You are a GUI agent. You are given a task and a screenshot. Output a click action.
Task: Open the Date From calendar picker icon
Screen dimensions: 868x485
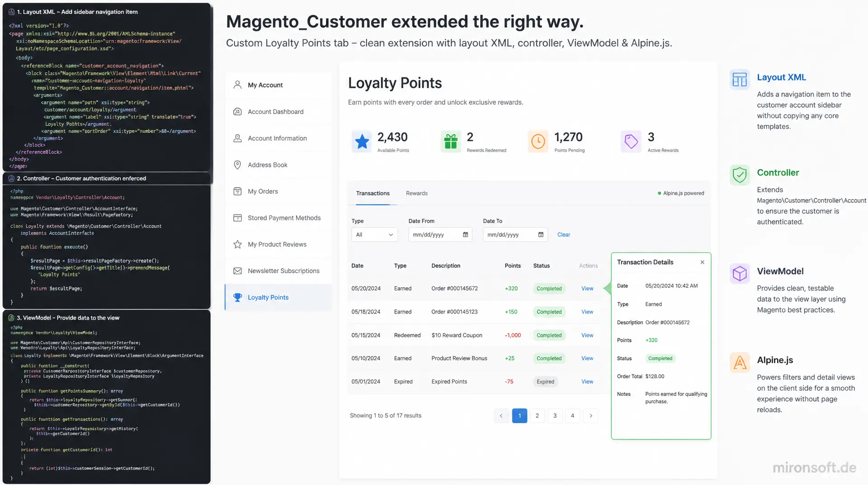(x=465, y=234)
